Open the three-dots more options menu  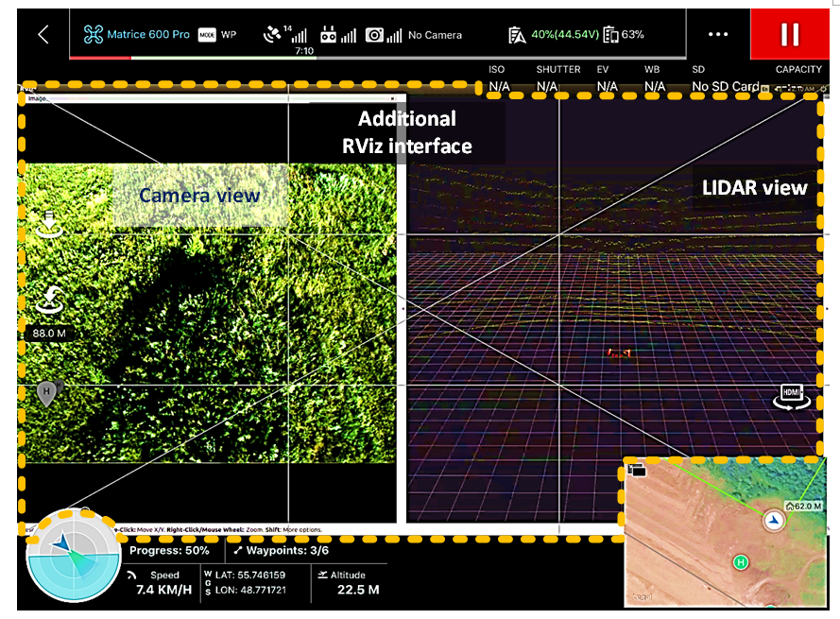tap(718, 34)
